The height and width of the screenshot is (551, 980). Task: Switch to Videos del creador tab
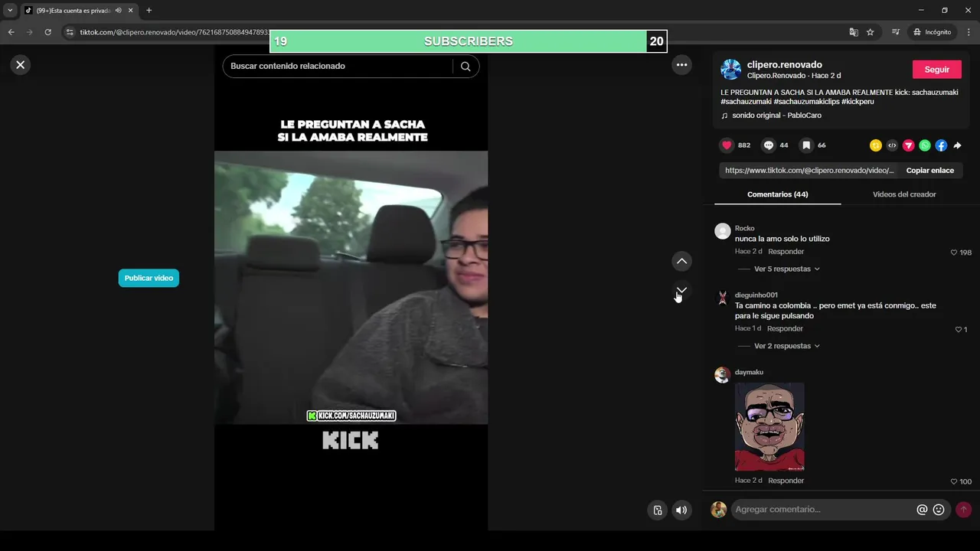[904, 194]
